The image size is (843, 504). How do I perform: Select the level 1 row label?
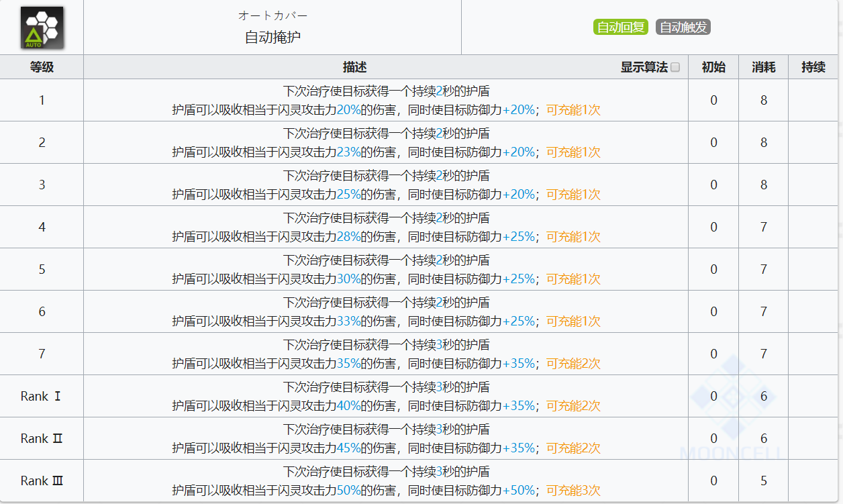pos(42,101)
